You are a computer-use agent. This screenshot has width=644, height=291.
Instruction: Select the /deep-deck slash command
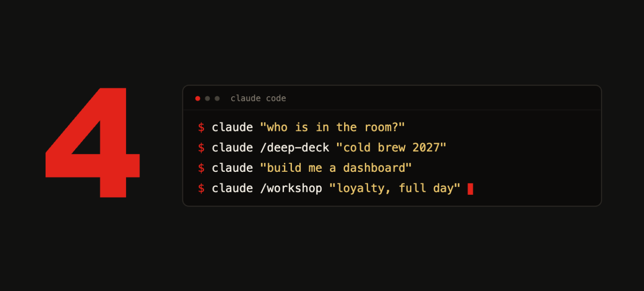(x=294, y=147)
